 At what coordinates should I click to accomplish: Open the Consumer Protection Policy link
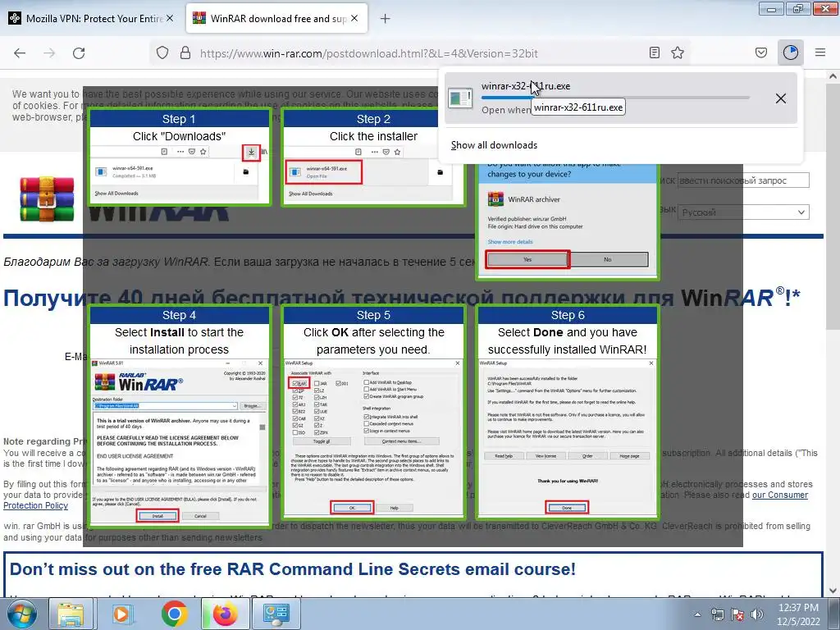pyautogui.click(x=780, y=495)
